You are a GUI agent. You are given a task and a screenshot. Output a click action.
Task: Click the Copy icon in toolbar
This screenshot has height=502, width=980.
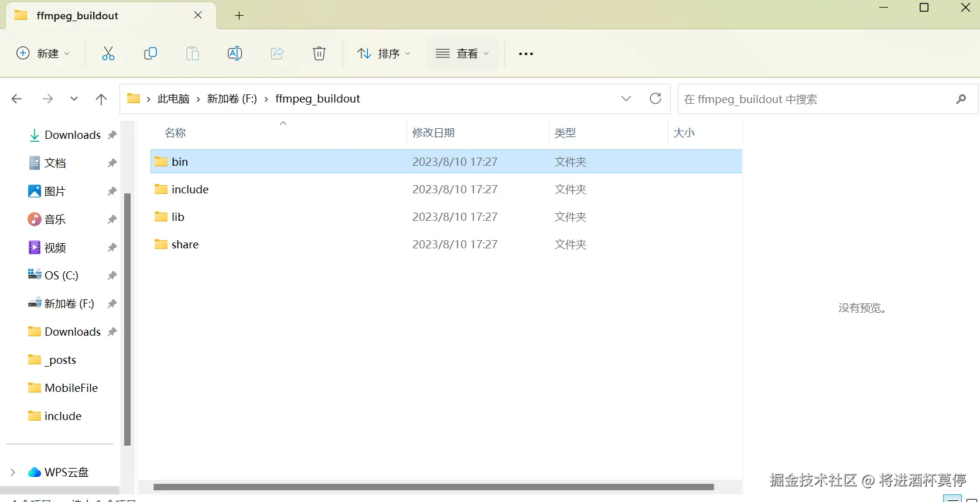pyautogui.click(x=151, y=53)
